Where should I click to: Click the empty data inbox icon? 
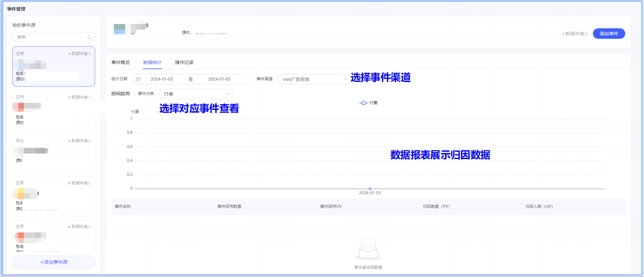click(368, 250)
